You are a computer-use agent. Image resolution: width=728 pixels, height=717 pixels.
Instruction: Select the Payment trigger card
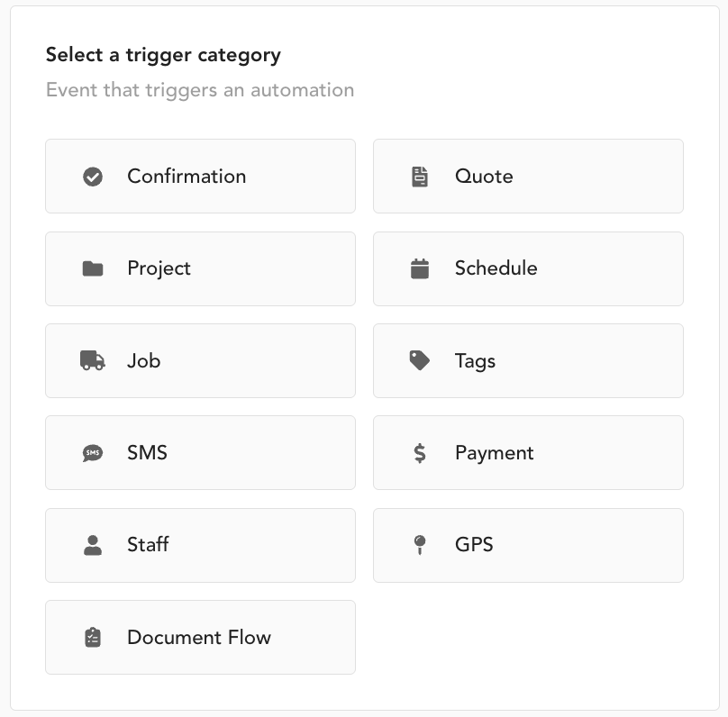(528, 453)
